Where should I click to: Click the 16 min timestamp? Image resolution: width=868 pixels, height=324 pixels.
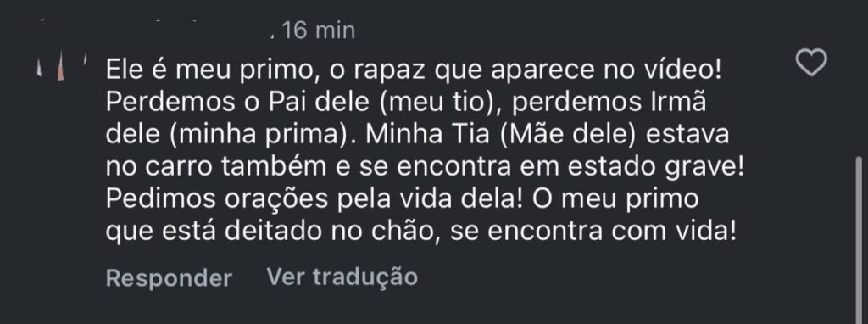click(x=319, y=31)
